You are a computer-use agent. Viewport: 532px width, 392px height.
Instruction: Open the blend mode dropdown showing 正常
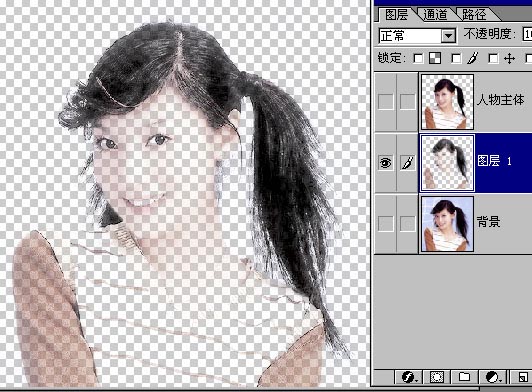(417, 36)
